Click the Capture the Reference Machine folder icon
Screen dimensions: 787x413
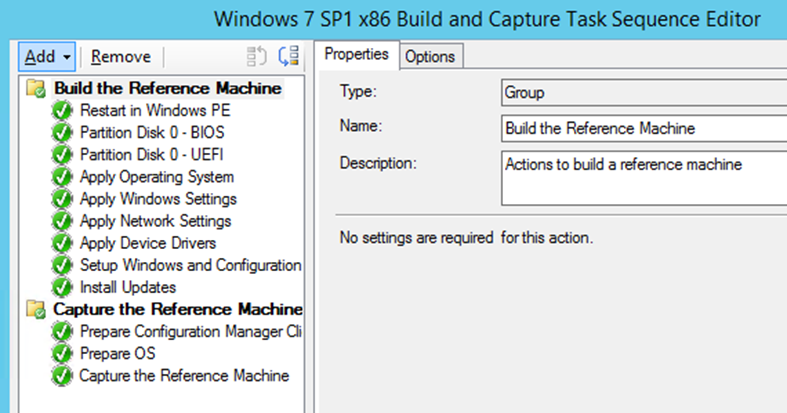click(x=36, y=309)
